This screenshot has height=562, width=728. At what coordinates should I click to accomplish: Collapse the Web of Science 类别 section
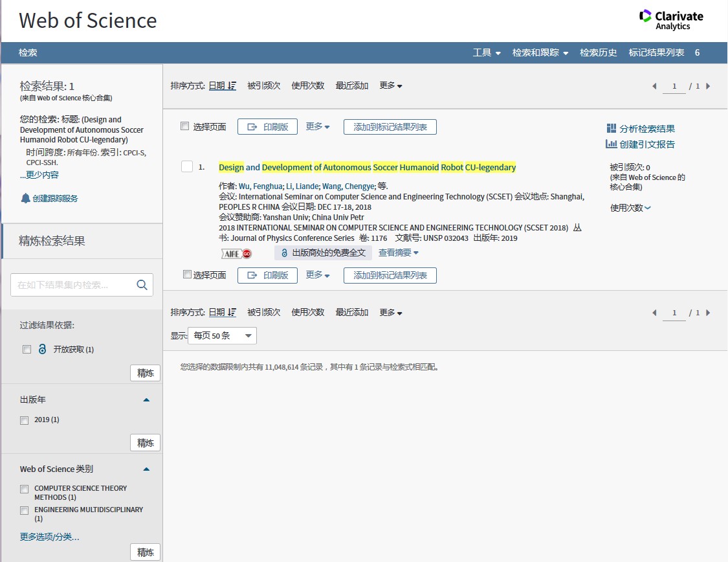tap(146, 469)
